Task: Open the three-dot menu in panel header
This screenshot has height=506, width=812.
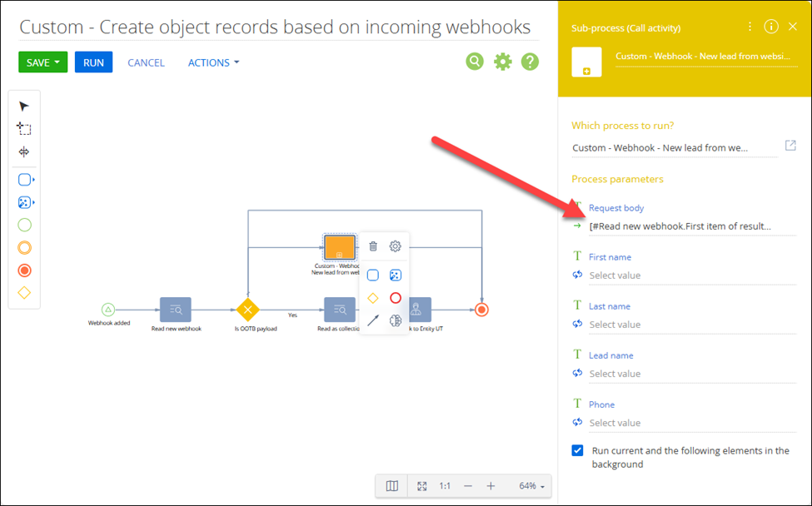Action: pyautogui.click(x=750, y=27)
